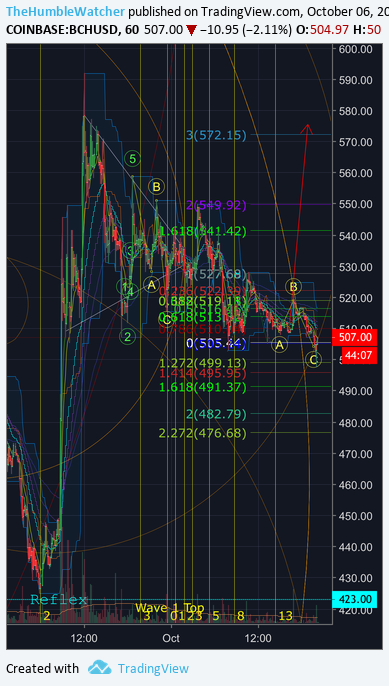
Task: Select the 1.618(491.37) extension label
Action: point(203,387)
